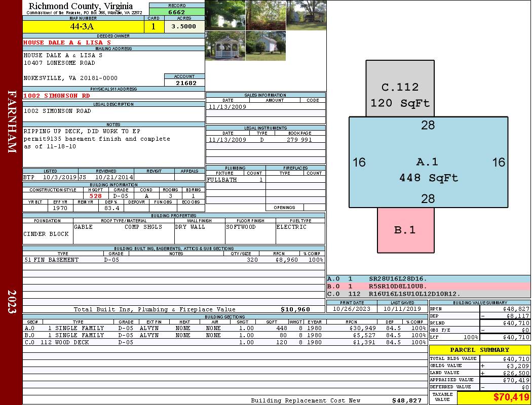This screenshot has width=532, height=405.
Task: Click map number 44-3A
Action: (83, 26)
